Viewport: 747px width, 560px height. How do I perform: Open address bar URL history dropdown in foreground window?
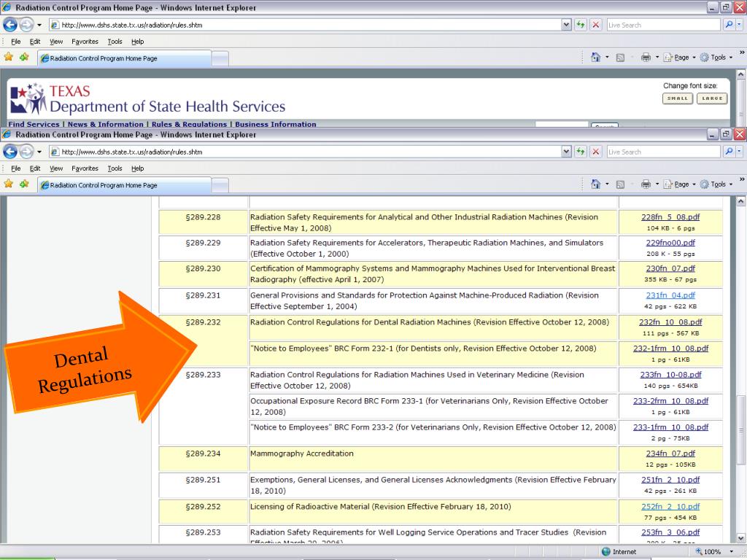pos(567,152)
